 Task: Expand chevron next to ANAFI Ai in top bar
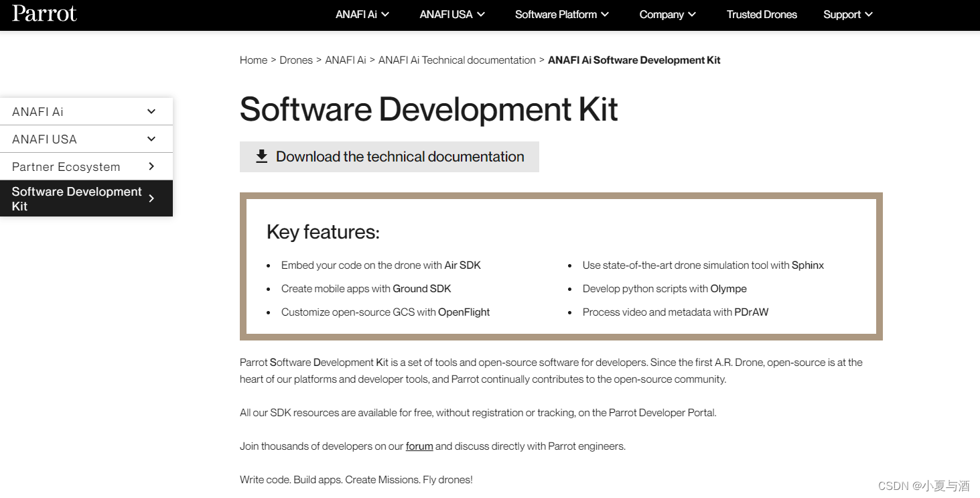coord(385,15)
